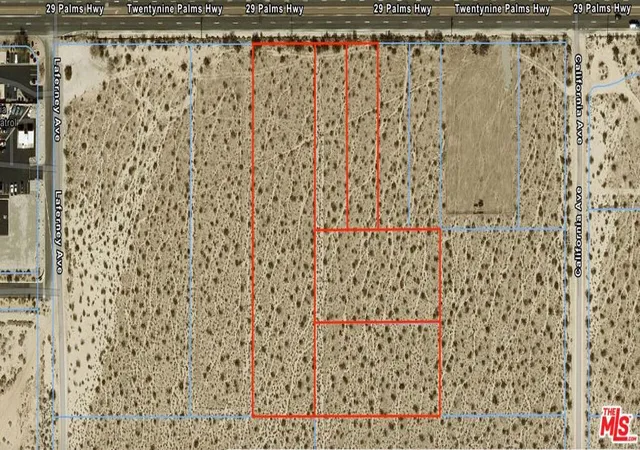Viewport: 640px width, 450px height.
Task: Select the tall full-height red-outlined parcel
Action: point(284,230)
